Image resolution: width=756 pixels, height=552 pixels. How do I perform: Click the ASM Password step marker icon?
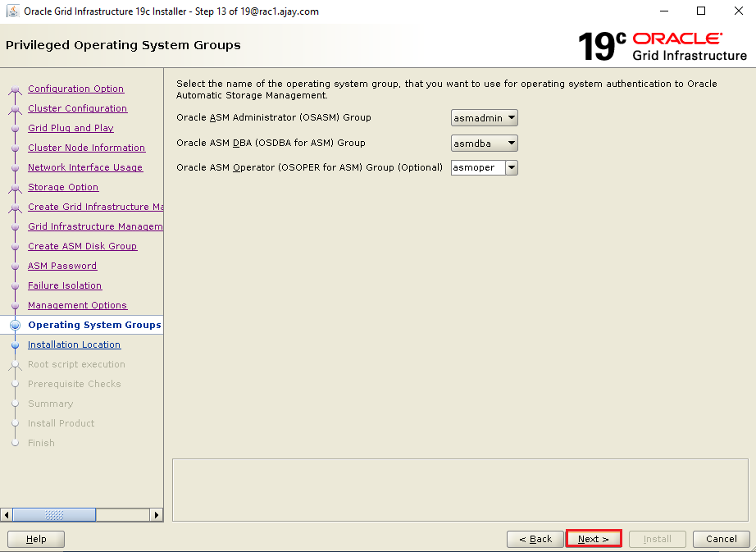coord(16,267)
